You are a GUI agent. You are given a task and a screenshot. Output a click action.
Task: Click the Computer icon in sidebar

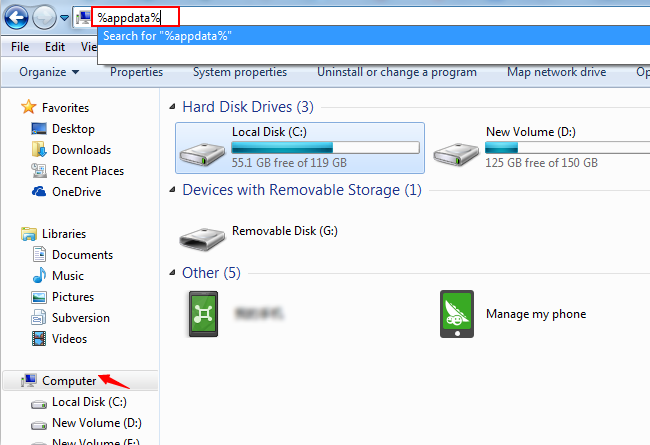[x=29, y=380]
